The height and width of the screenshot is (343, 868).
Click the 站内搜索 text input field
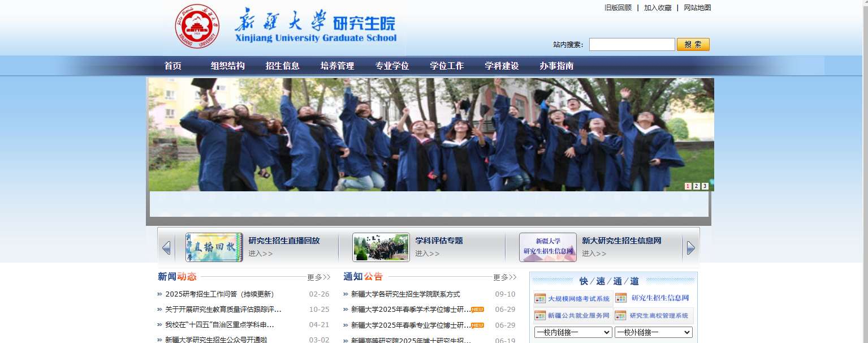(x=632, y=45)
